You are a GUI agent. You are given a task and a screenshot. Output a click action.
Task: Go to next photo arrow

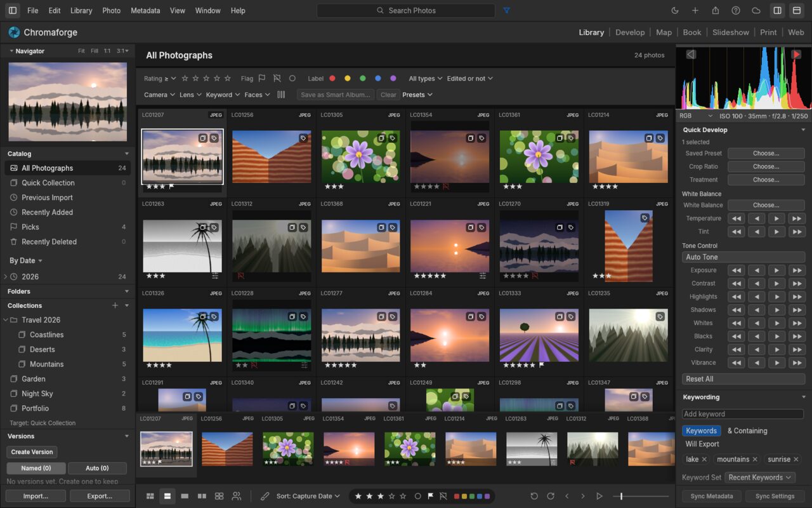coord(584,496)
